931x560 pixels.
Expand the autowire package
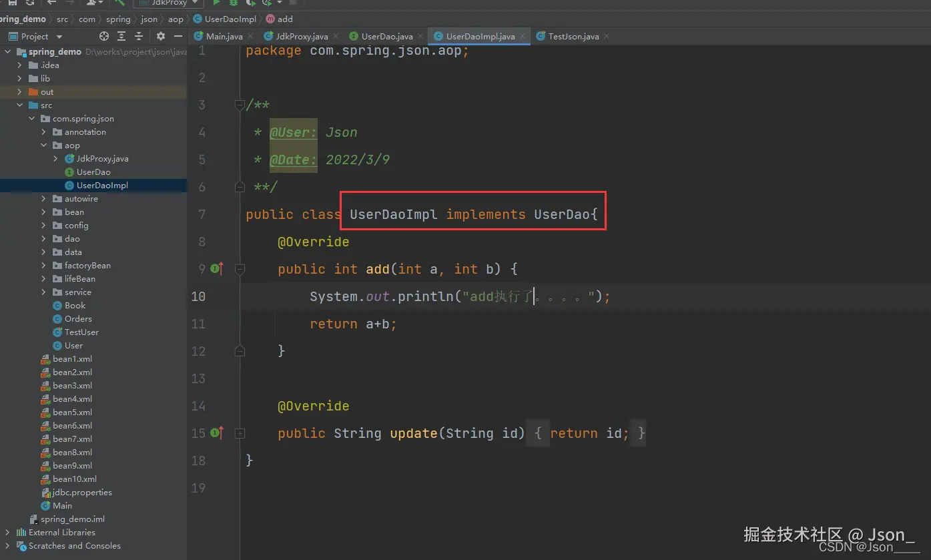point(44,199)
